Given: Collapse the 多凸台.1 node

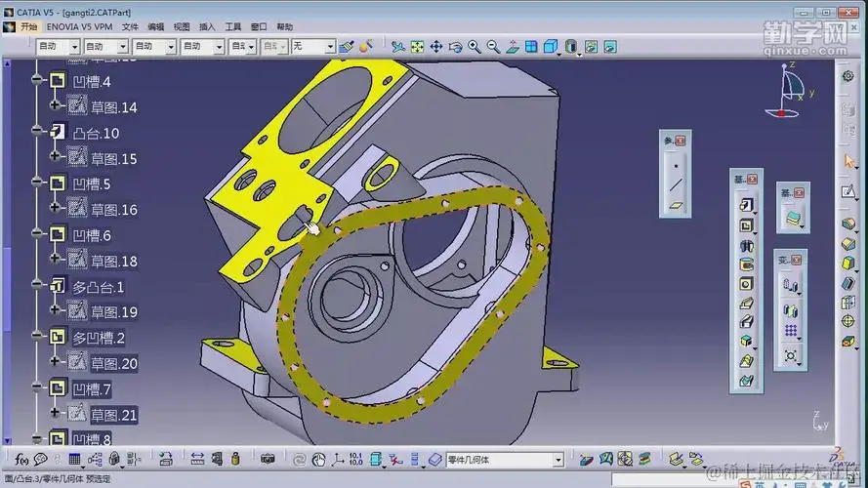Looking at the screenshot, I should pos(36,284).
